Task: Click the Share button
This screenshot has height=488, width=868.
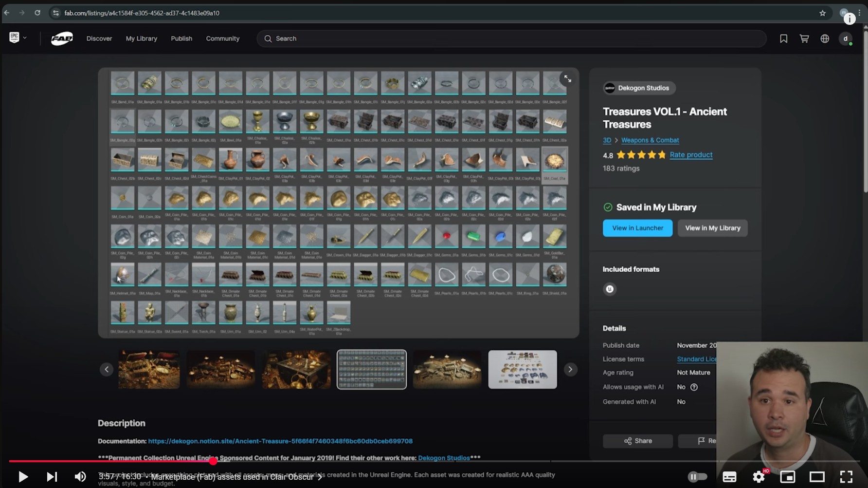Action: point(638,441)
